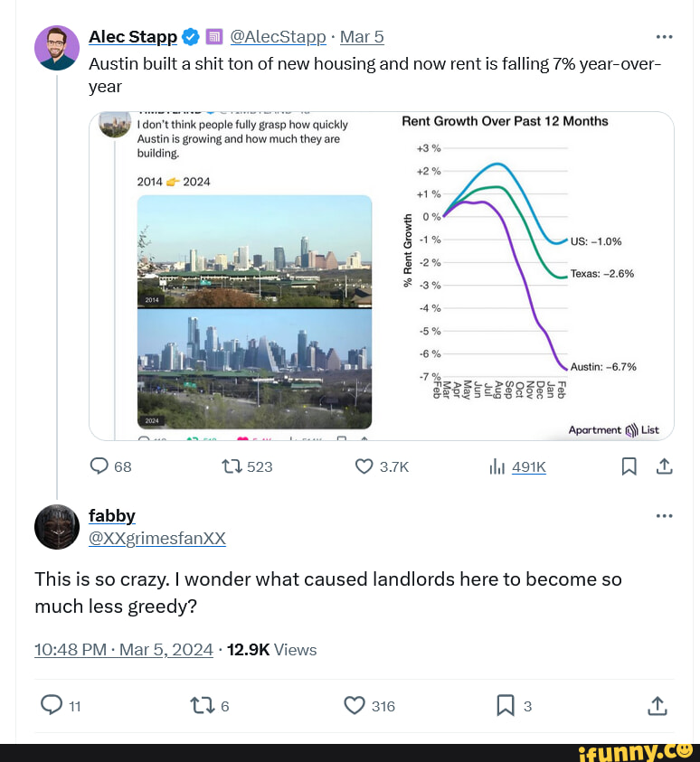Like Alec Stapp's tweet with 3.7K likes
Viewport: 700px width, 762px height.
tap(364, 466)
